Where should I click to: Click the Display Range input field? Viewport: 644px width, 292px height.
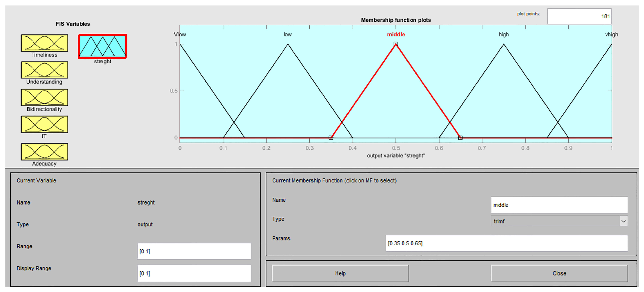(194, 273)
